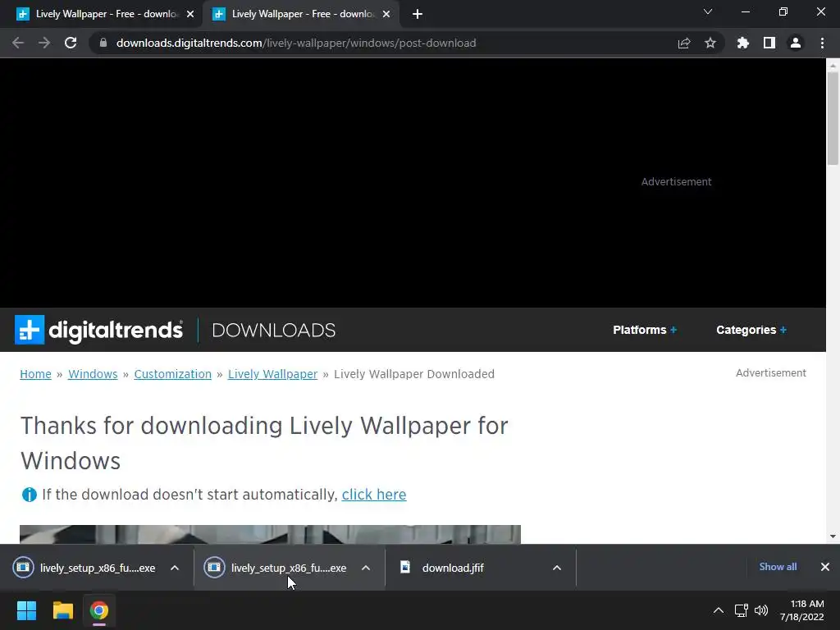Viewport: 840px width, 630px height.
Task: Select the second Lively Wallpaper tab
Action: (x=300, y=14)
